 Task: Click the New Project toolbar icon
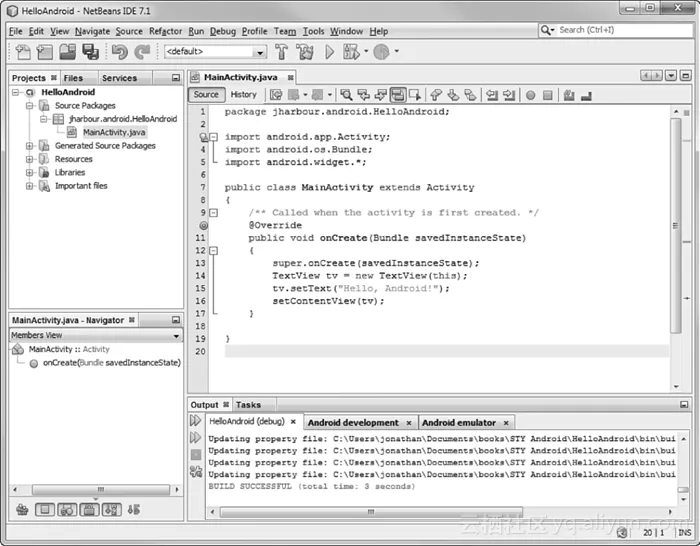tap(45, 52)
